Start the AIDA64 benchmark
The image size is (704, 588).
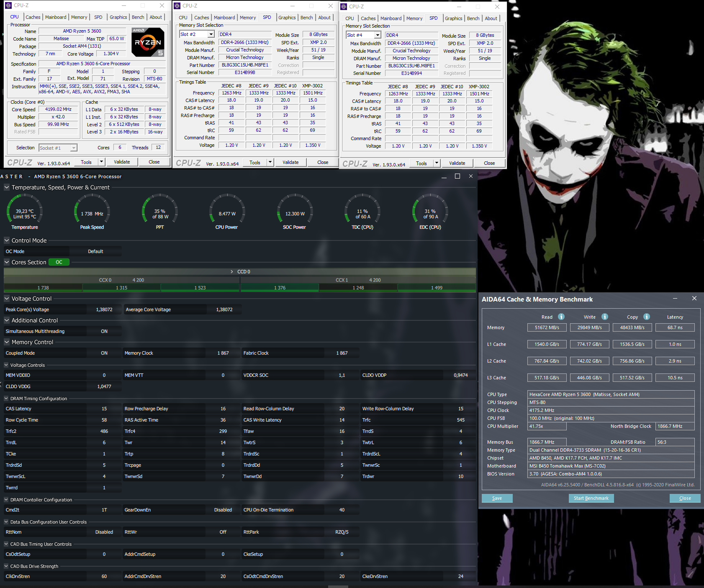591,498
